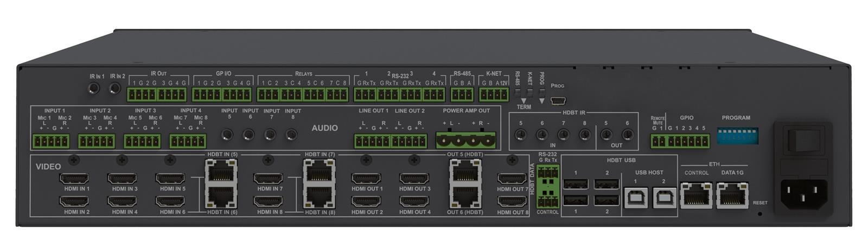The width and height of the screenshot is (868, 241).
Task: Click the PROG mini USB port
Action: (558, 100)
